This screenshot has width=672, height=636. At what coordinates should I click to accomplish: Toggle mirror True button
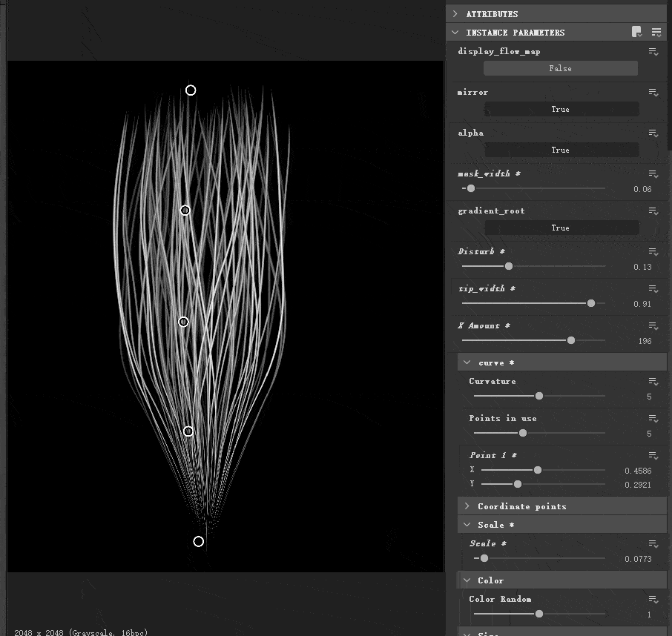point(560,109)
